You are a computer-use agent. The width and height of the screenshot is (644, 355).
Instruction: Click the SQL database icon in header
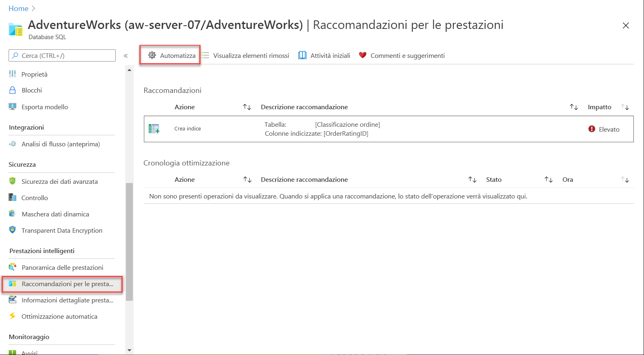click(x=15, y=30)
